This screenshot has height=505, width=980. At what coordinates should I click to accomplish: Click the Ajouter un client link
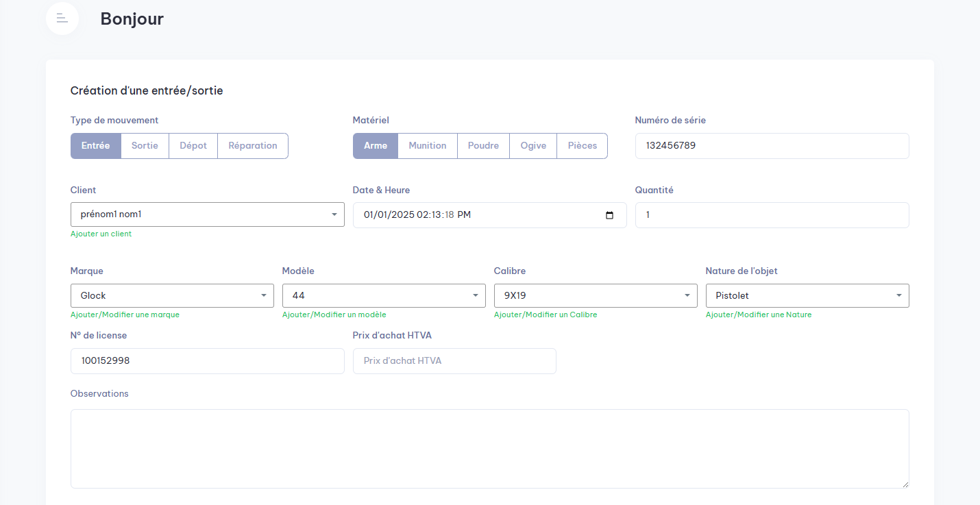coord(101,234)
